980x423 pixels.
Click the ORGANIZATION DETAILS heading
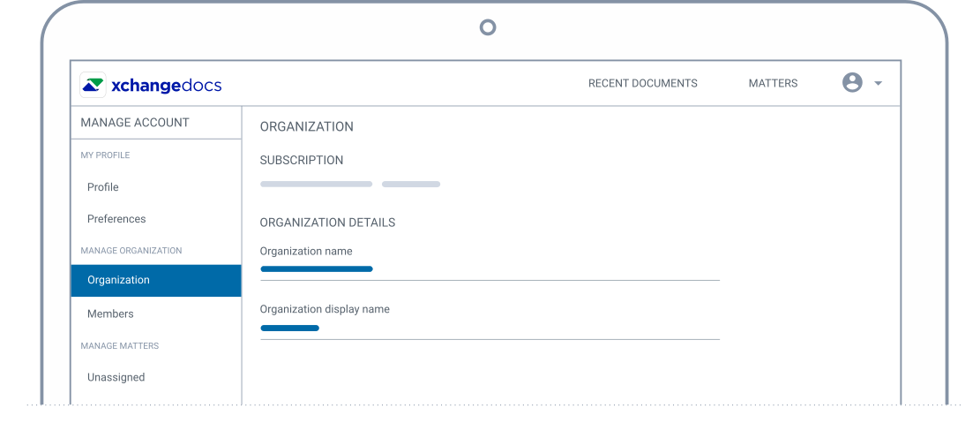[x=327, y=223]
